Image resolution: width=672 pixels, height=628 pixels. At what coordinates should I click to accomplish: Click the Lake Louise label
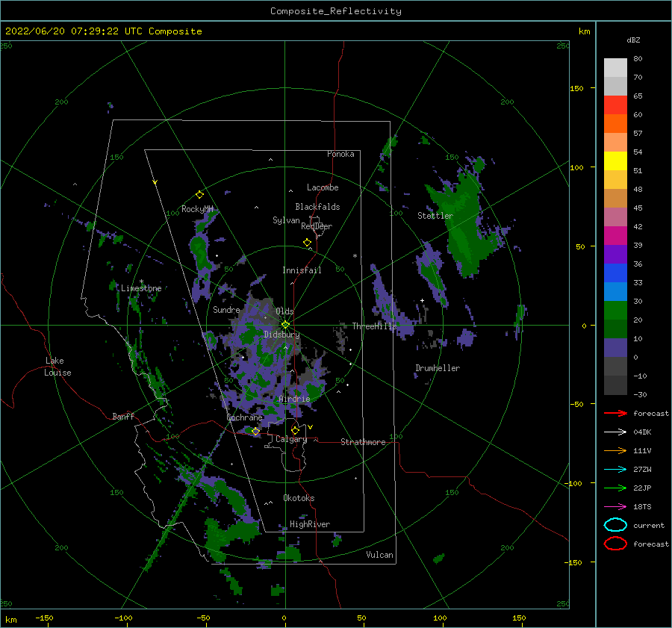coord(57,367)
